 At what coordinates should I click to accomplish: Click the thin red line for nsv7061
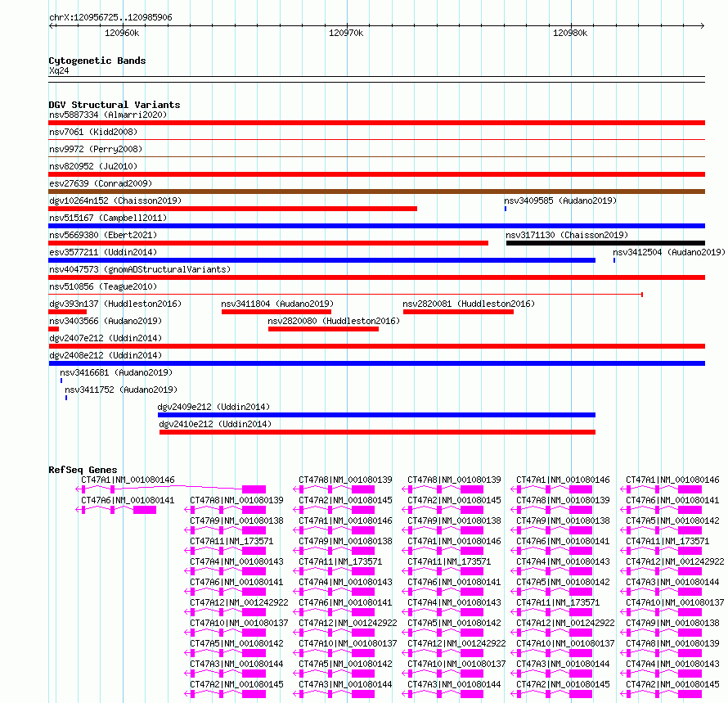click(376, 139)
